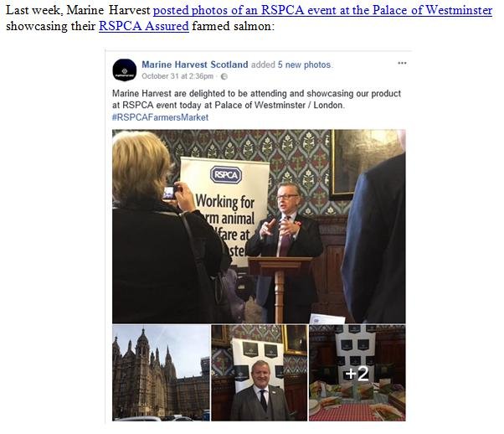The width and height of the screenshot is (504, 434).
Task: Follow the RSPCA Assured link
Action: [x=144, y=26]
